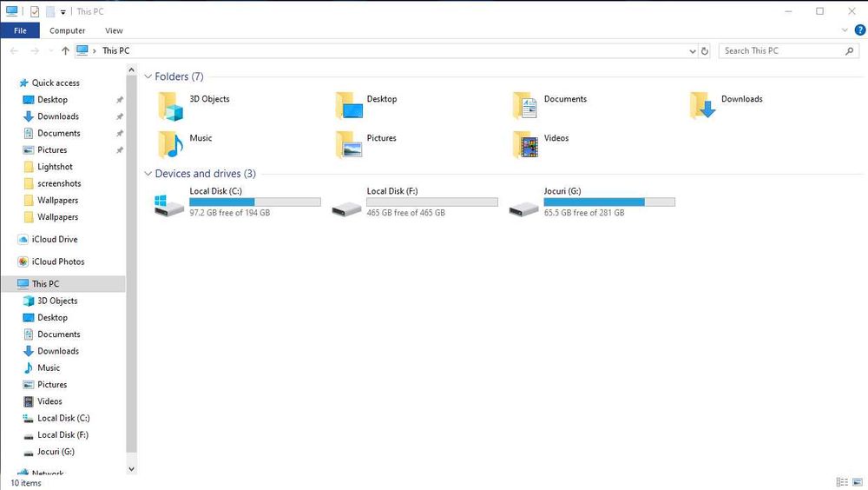Select Jocuri (G:) drive icon
The height and width of the screenshot is (490, 868).
click(x=523, y=209)
